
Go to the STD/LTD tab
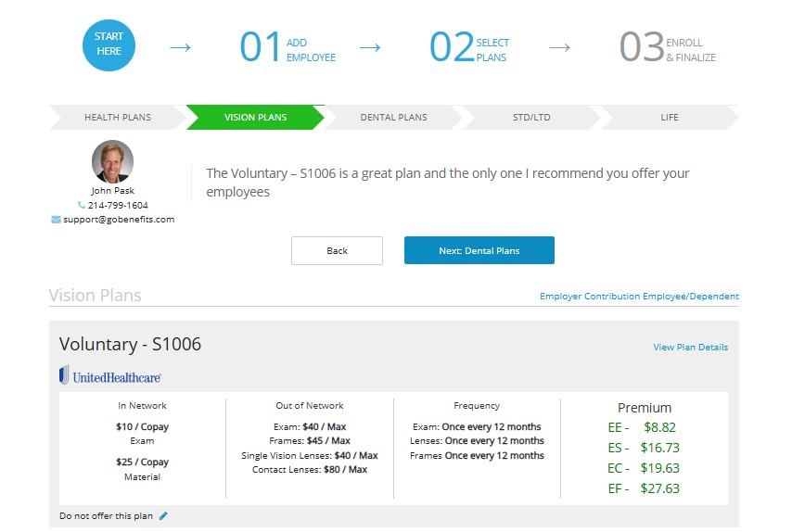coord(530,118)
